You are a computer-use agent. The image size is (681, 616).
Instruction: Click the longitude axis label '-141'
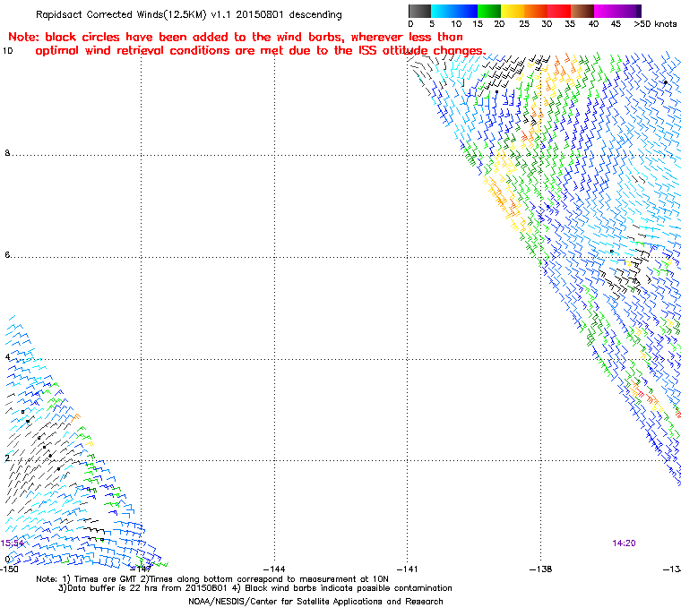pyautogui.click(x=408, y=569)
